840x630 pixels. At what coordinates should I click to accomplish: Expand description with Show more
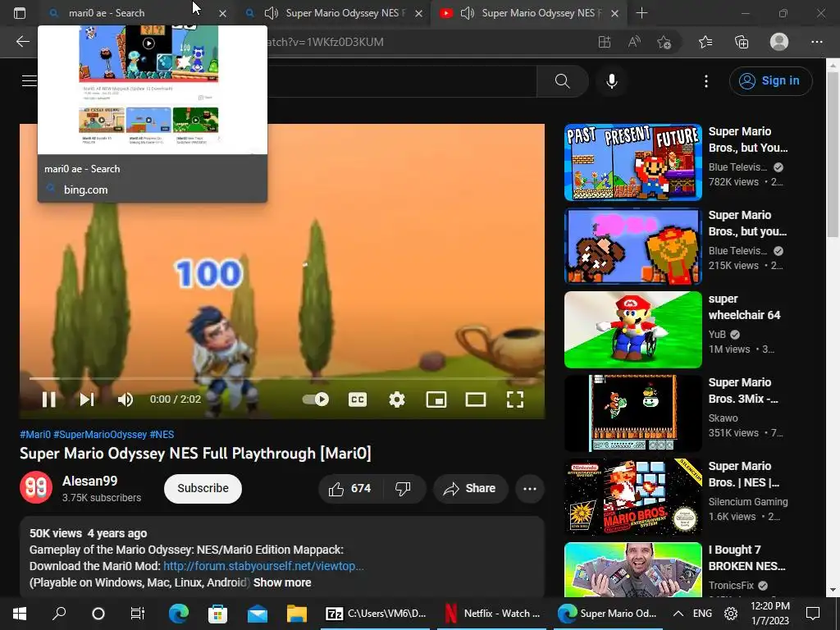[282, 582]
